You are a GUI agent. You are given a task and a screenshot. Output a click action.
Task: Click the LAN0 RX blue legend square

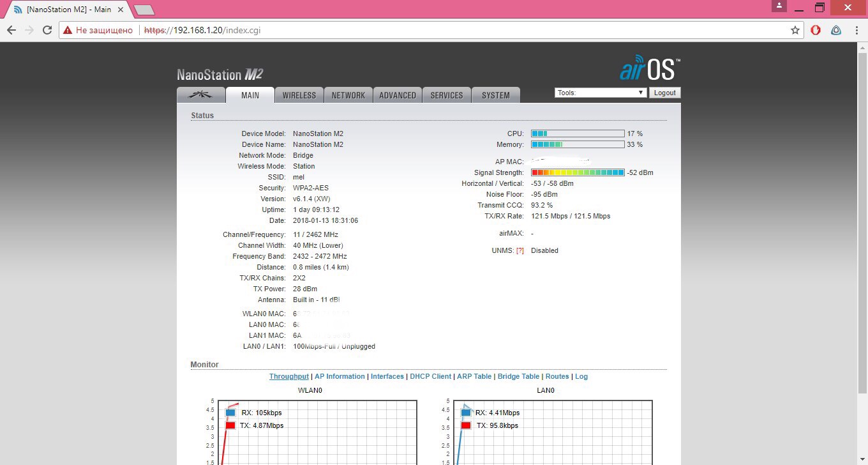pyautogui.click(x=466, y=413)
